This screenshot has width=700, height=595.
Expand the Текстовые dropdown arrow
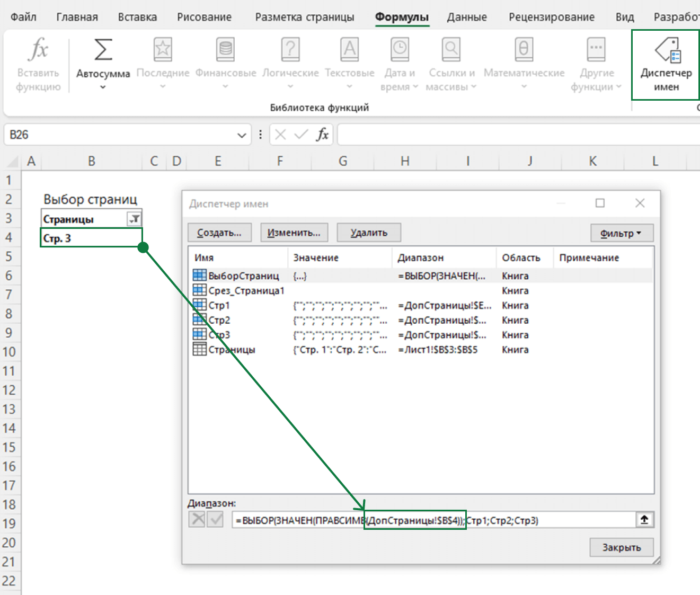point(349,86)
